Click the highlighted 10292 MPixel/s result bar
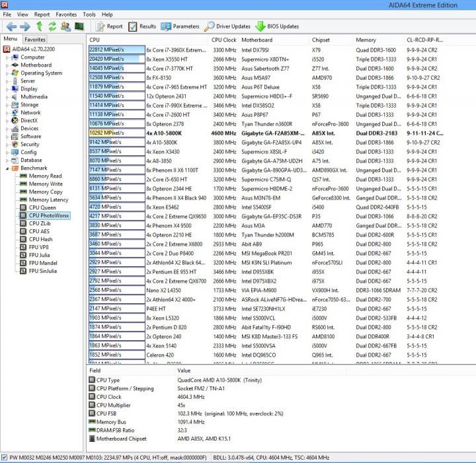 coord(116,133)
